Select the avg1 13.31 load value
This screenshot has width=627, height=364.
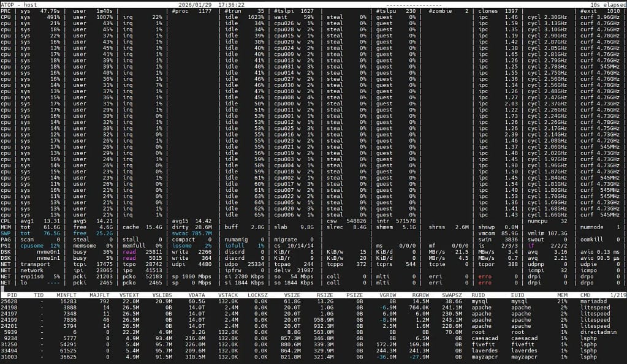[x=40, y=221]
